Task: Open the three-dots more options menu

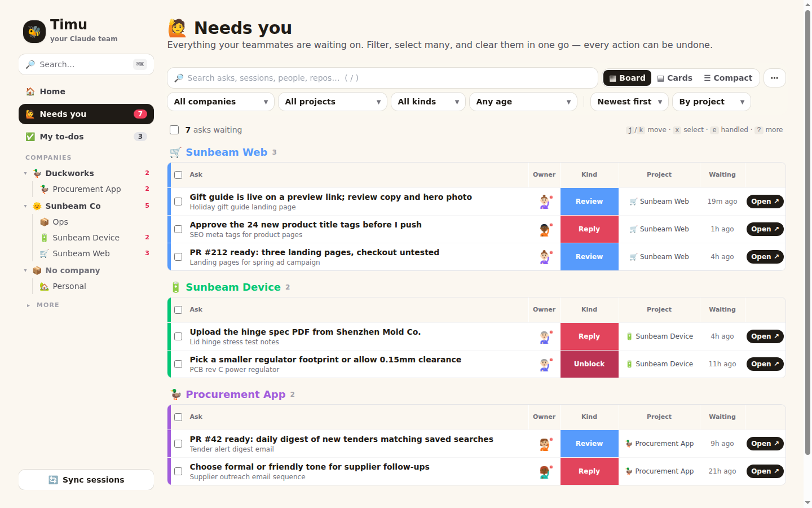Action: [x=775, y=78]
